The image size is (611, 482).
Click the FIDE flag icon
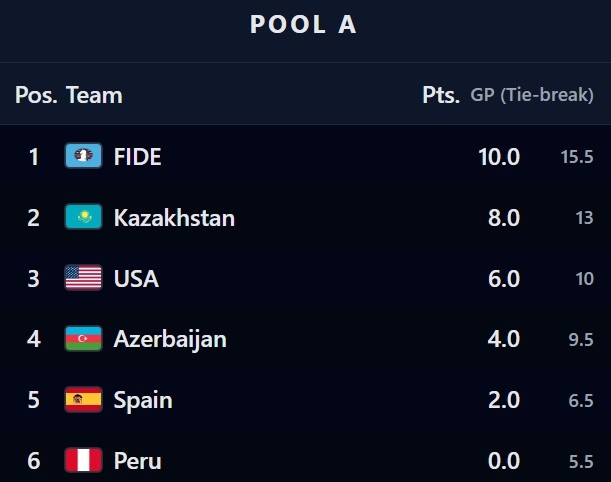click(83, 156)
